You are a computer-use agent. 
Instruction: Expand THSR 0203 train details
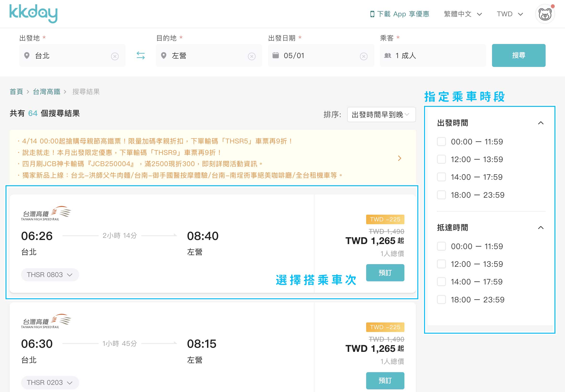(50, 382)
